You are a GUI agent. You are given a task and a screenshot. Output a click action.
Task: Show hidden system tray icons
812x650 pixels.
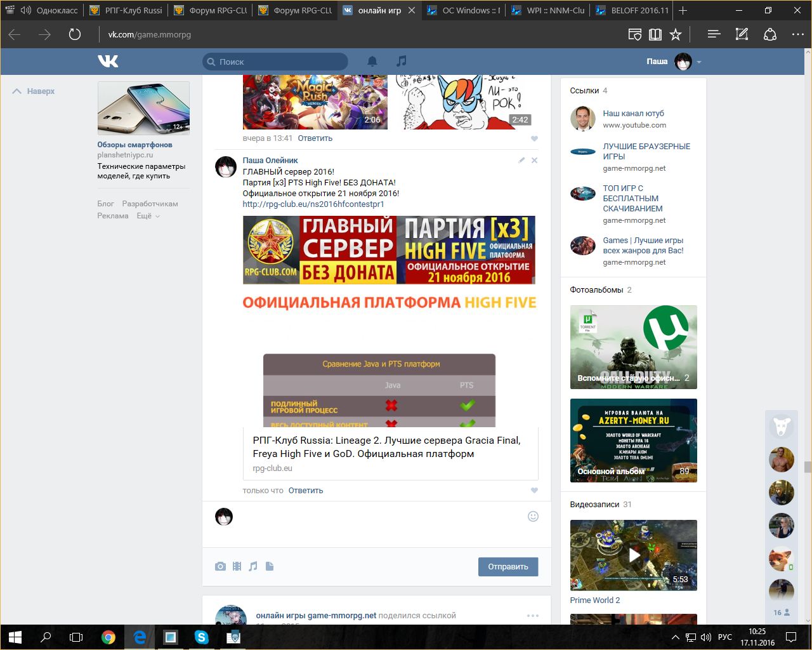675,637
